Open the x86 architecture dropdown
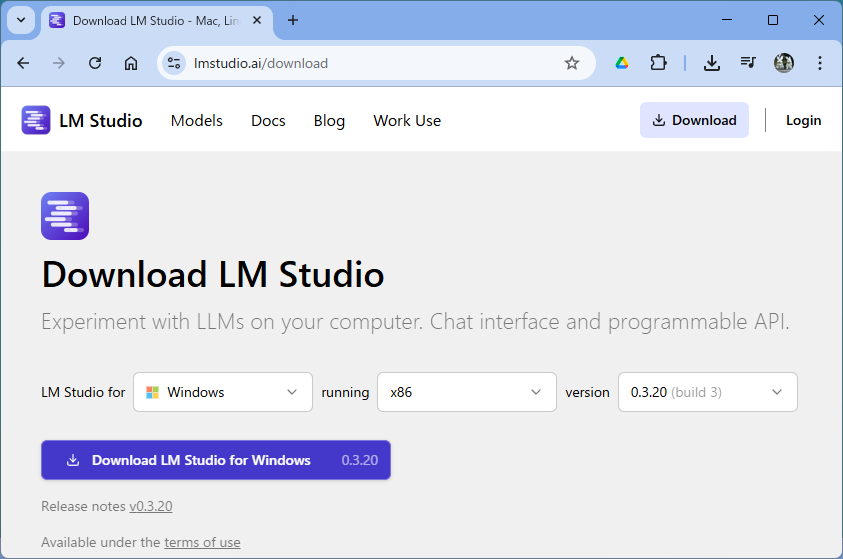 click(466, 392)
